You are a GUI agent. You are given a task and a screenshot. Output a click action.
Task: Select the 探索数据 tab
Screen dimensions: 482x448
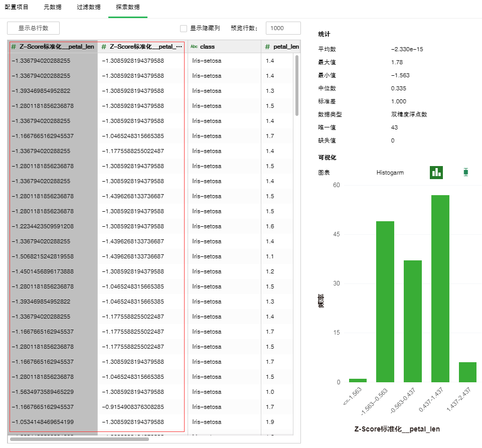click(127, 8)
